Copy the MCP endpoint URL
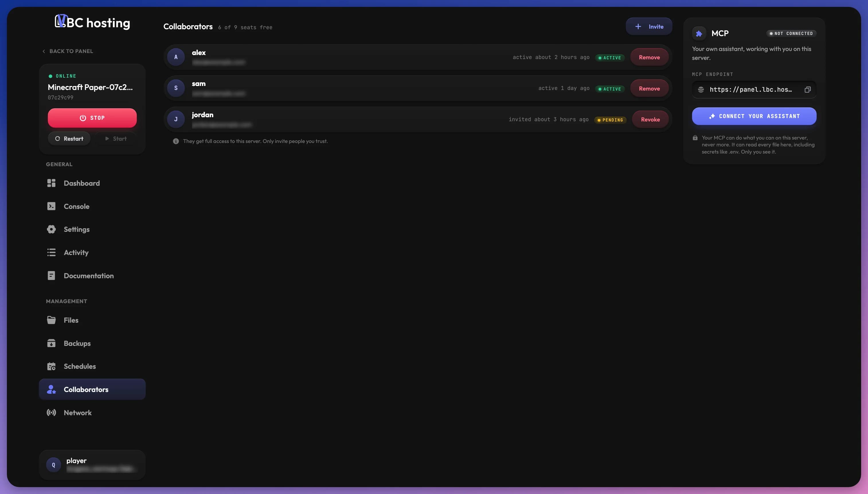The width and height of the screenshot is (868, 494). point(807,90)
